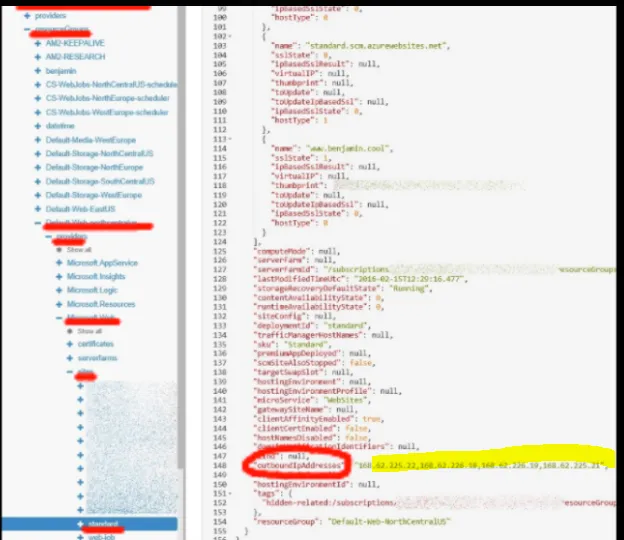Viewport: 624px width, 540px height.
Task: Fold the tags object at line 151
Action: pos(230,493)
